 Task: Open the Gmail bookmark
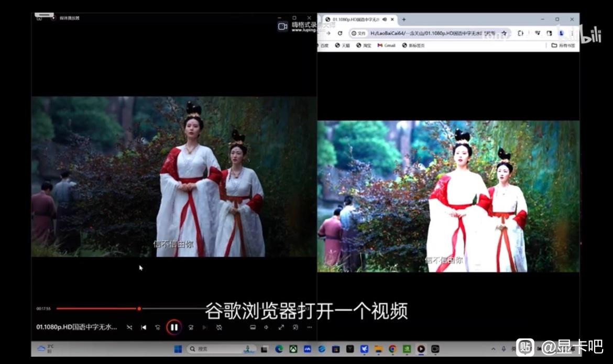(x=386, y=46)
